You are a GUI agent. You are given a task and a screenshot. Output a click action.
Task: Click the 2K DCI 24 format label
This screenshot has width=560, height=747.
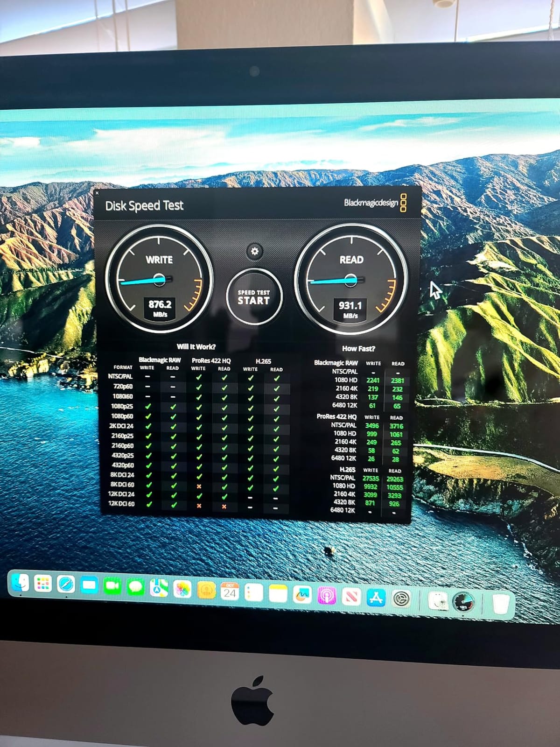(x=121, y=426)
